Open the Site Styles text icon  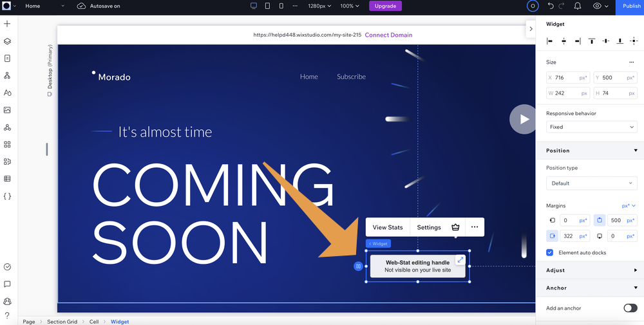7,93
